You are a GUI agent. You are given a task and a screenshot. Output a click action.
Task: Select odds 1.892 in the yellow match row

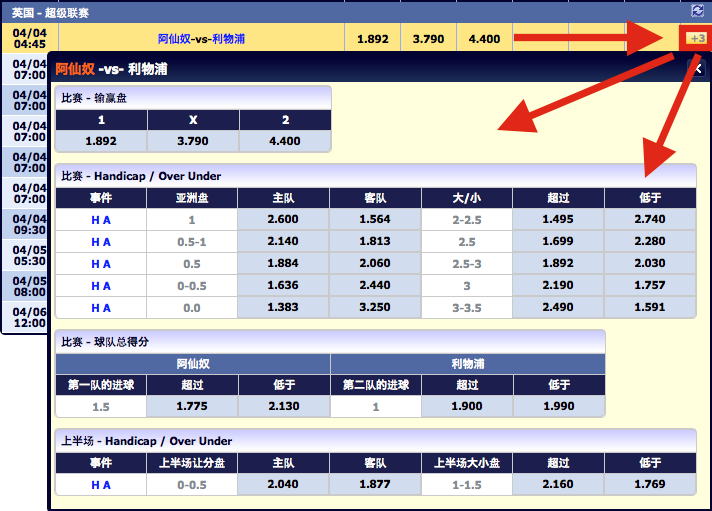[373, 39]
